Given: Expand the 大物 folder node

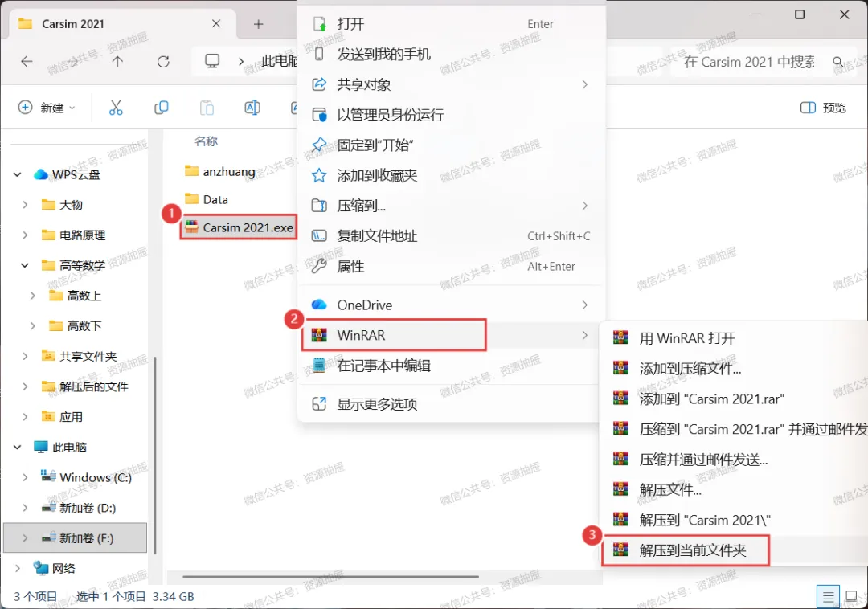Looking at the screenshot, I should (x=25, y=205).
